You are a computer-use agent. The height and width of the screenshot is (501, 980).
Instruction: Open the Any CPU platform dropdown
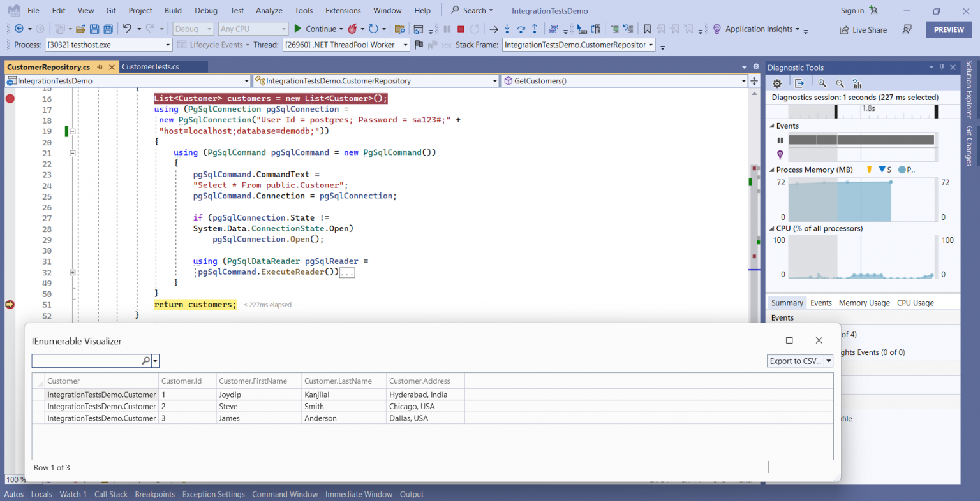coord(253,29)
